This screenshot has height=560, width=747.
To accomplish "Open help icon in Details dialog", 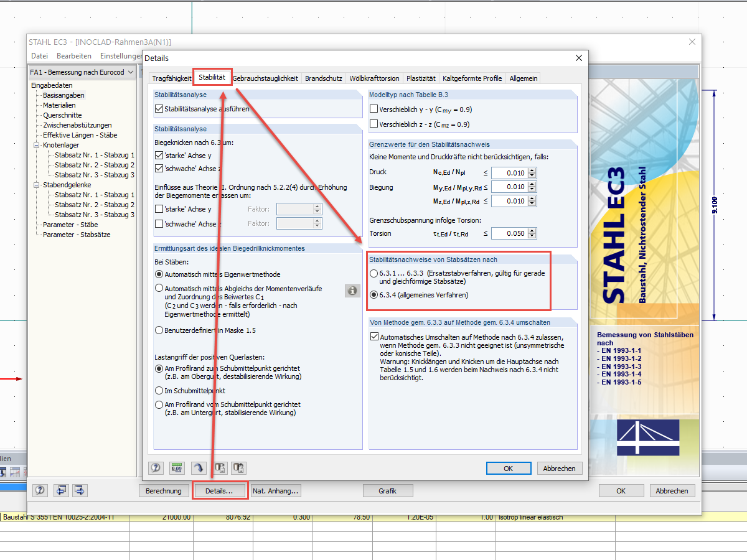I will pyautogui.click(x=156, y=468).
